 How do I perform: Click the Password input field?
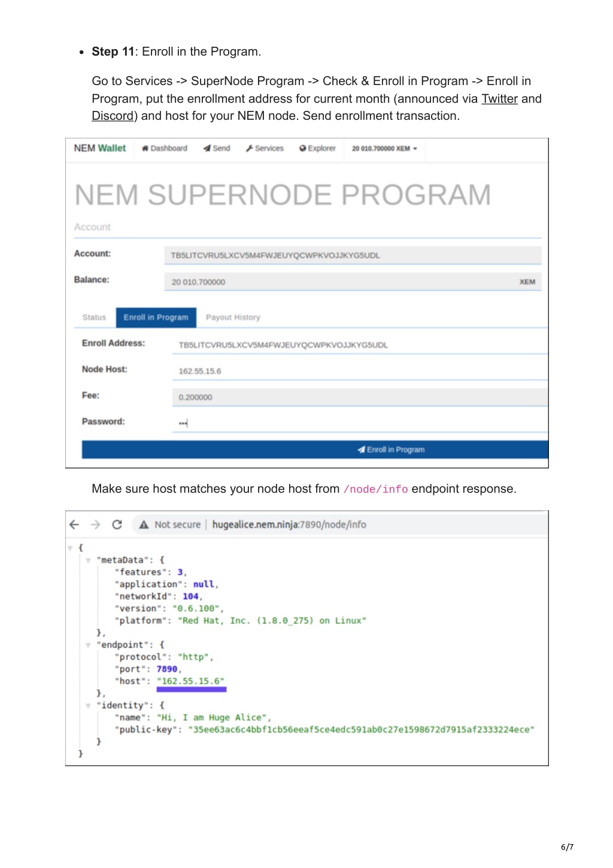tap(360, 423)
